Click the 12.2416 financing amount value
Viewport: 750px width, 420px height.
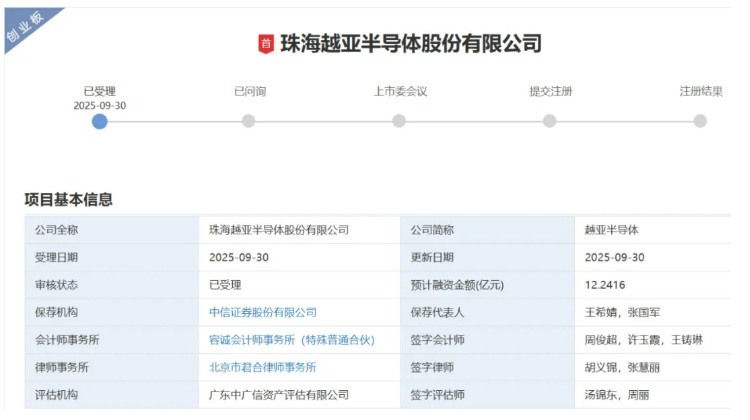tap(606, 285)
